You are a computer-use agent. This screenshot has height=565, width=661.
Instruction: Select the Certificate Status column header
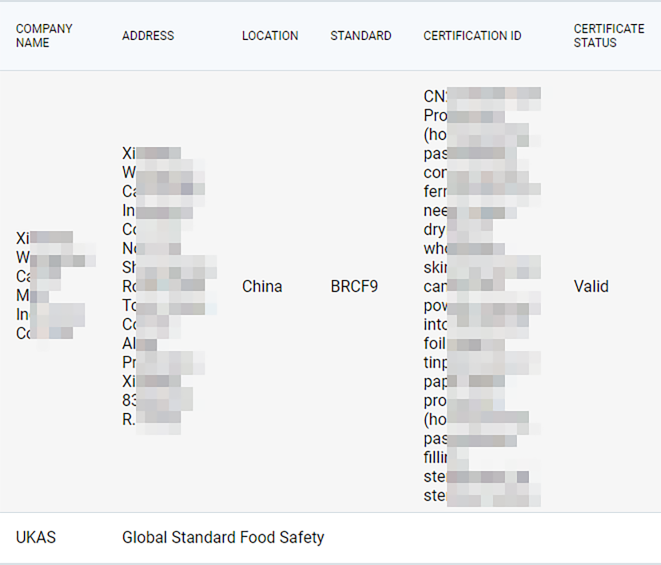pyautogui.click(x=608, y=36)
